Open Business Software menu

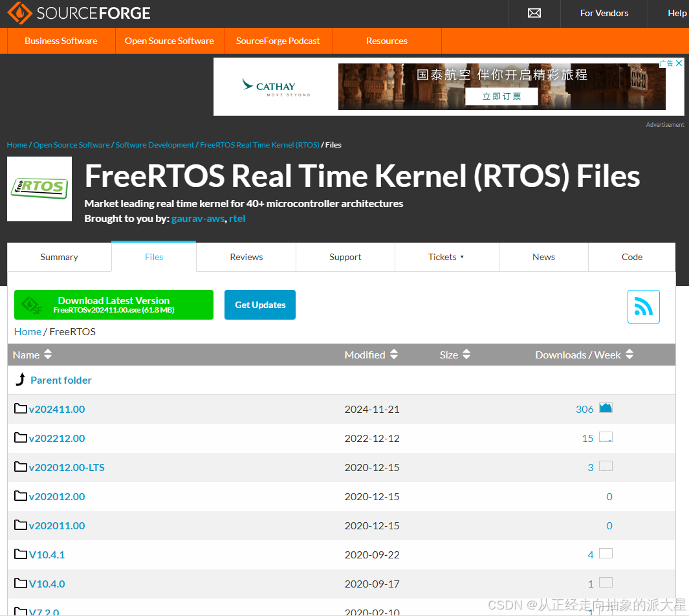[61, 41]
